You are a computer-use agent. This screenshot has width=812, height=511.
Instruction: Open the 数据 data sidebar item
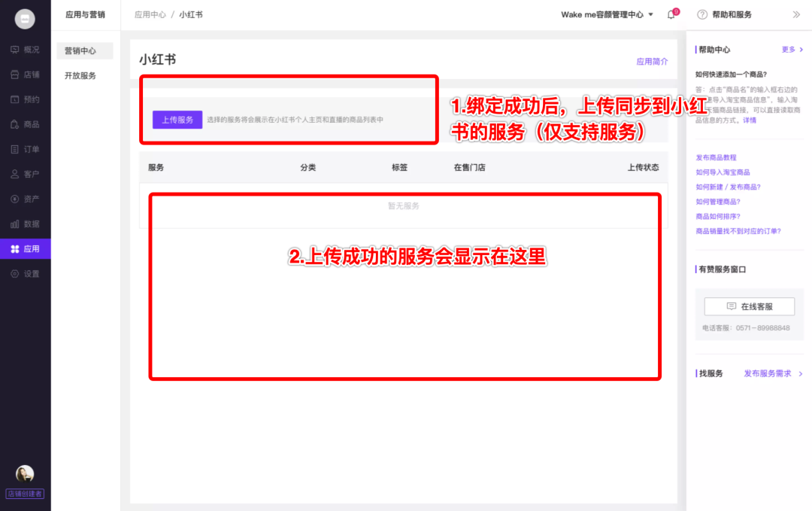click(x=25, y=224)
